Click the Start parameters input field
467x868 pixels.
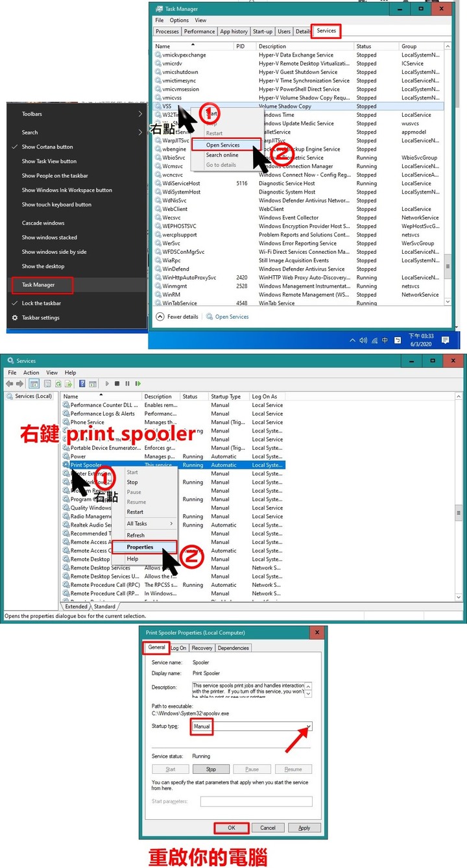(x=256, y=802)
